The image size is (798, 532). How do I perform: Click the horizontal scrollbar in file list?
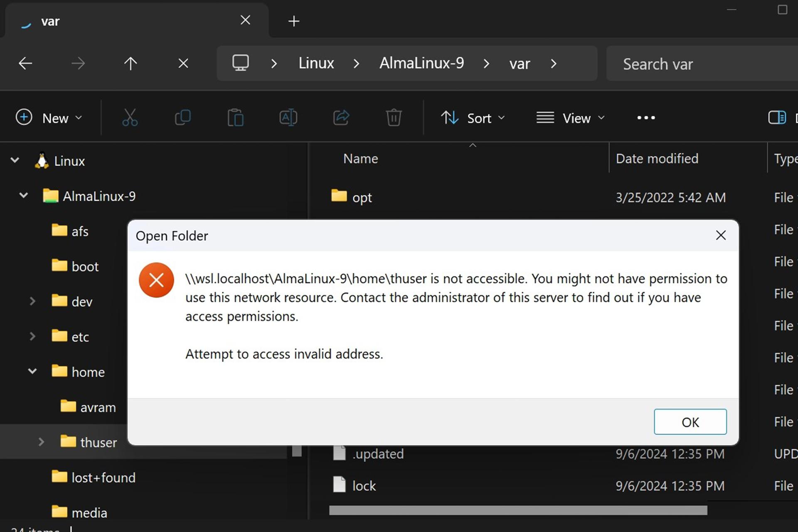[518, 510]
